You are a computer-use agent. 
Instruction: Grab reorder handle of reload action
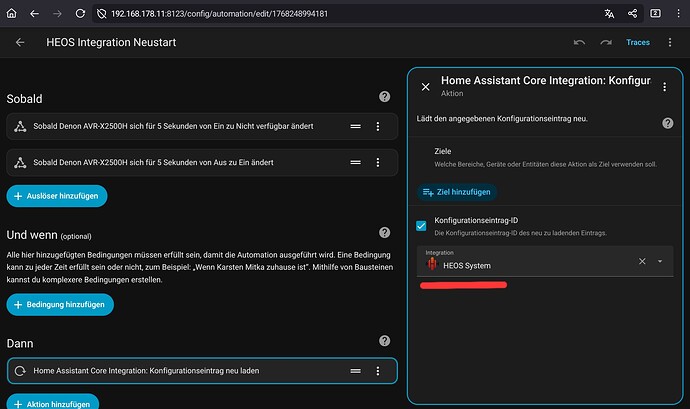(x=356, y=371)
